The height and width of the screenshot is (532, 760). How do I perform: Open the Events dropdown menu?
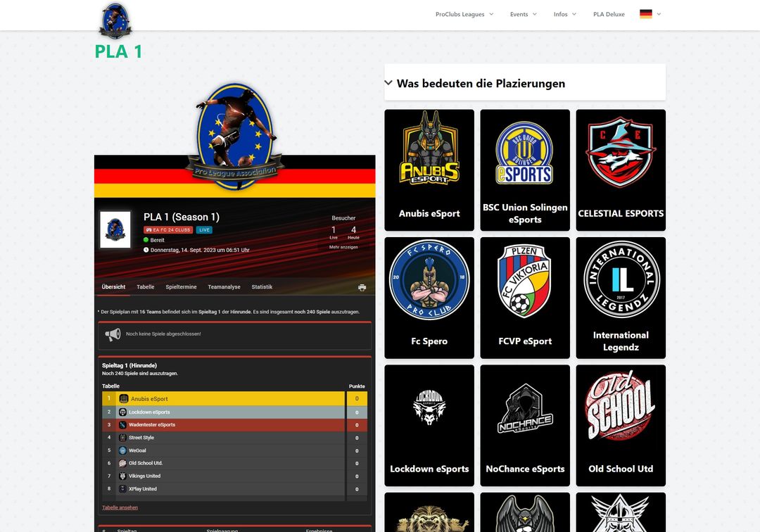(523, 14)
